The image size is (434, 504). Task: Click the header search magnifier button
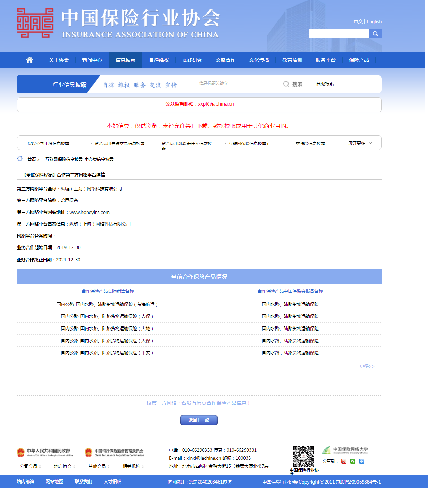point(375,34)
